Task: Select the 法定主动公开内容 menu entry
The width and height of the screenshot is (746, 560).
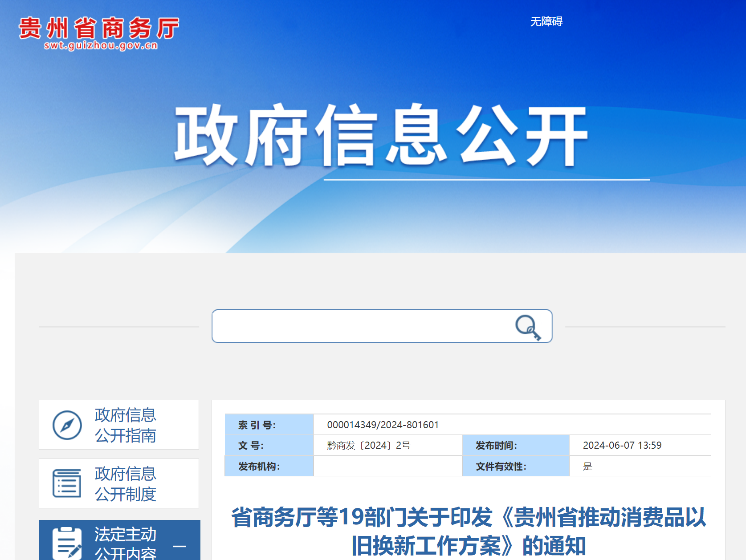Action: tap(125, 543)
